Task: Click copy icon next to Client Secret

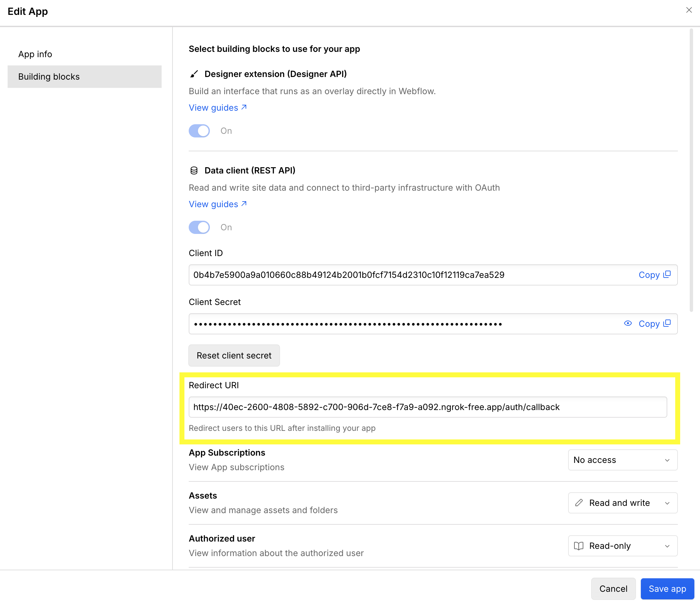Action: click(x=667, y=323)
